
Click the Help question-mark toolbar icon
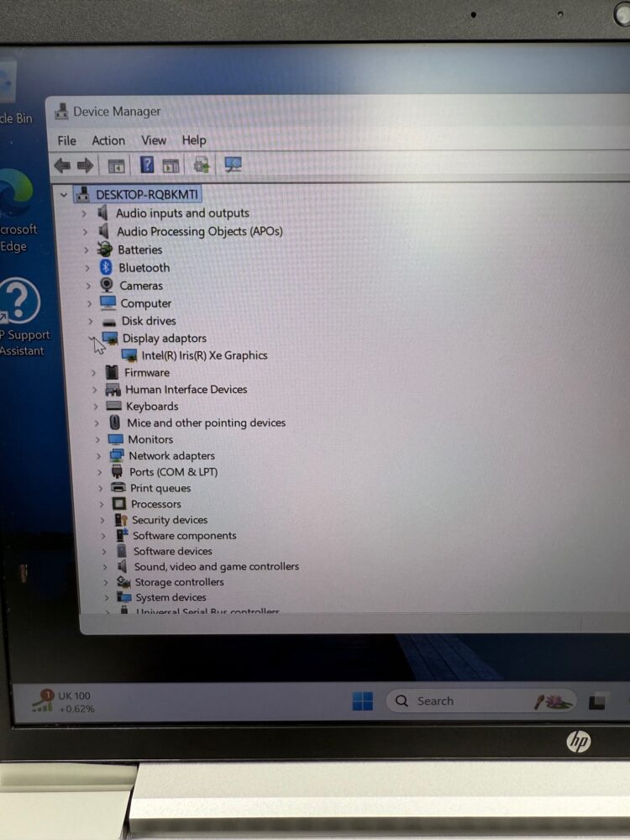click(147, 165)
